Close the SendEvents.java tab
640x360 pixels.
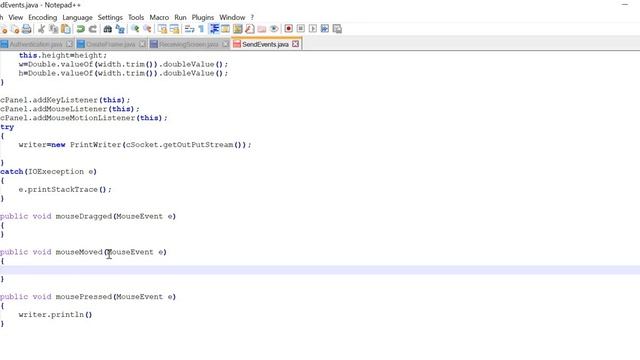pyautogui.click(x=296, y=44)
